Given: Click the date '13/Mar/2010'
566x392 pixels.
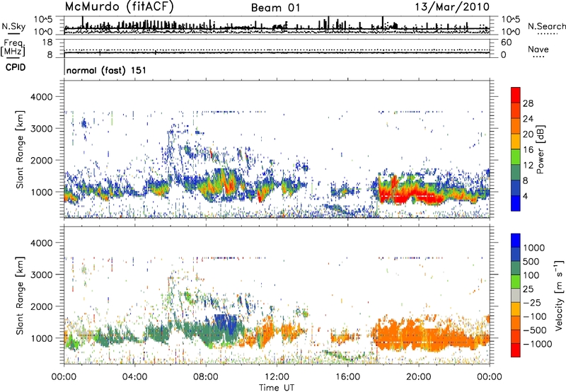Looking at the screenshot, I should click(452, 6).
